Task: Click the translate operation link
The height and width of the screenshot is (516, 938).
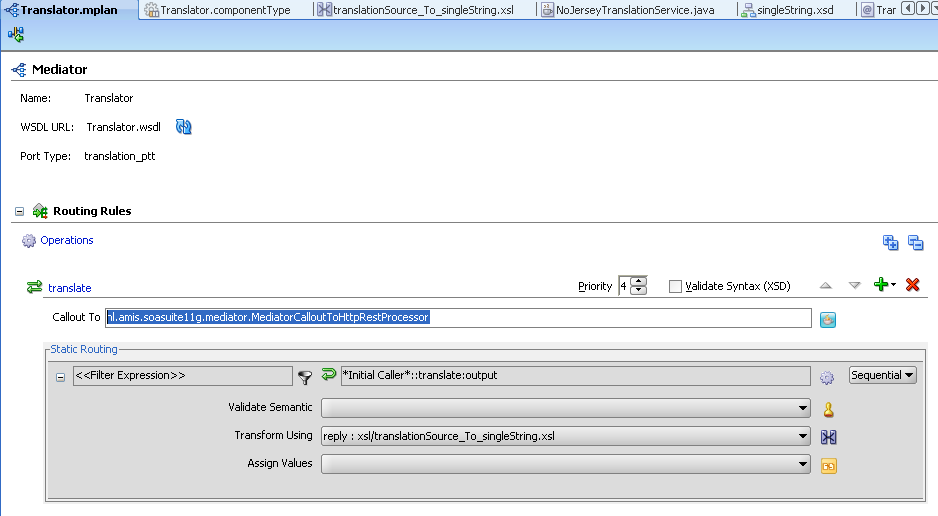Action: pyautogui.click(x=69, y=288)
